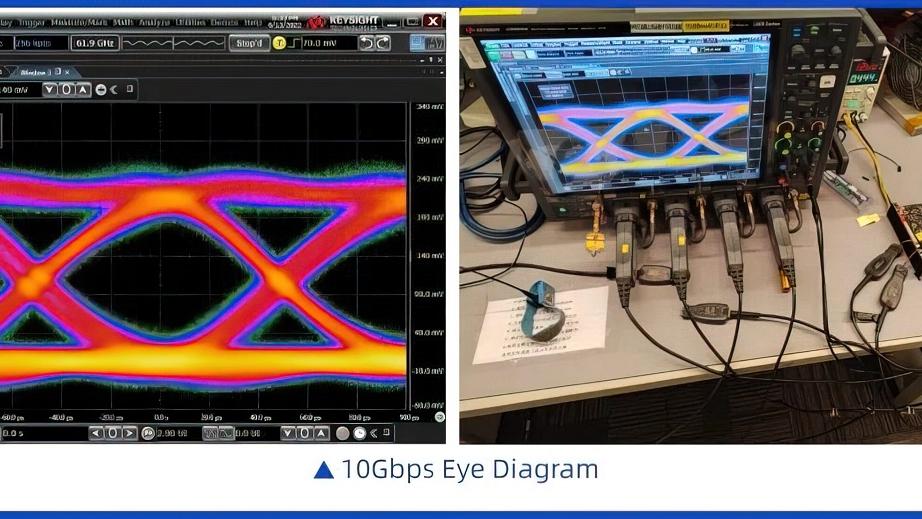
Task: Click the small square icon in vertical toolbar
Action: tap(130, 89)
